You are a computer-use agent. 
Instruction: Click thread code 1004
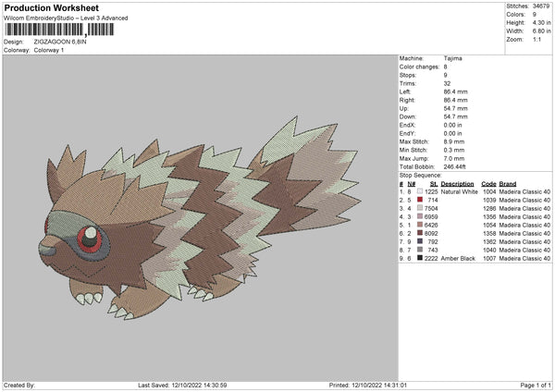click(x=489, y=191)
